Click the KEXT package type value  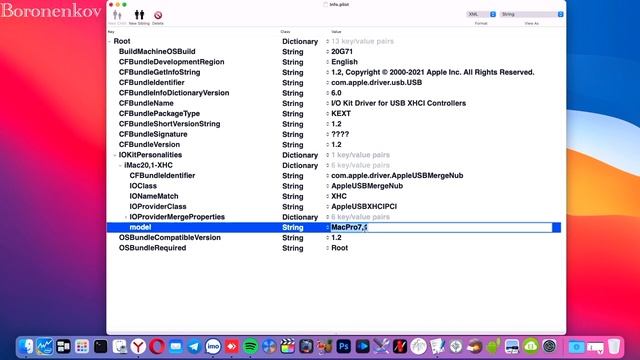coord(341,113)
